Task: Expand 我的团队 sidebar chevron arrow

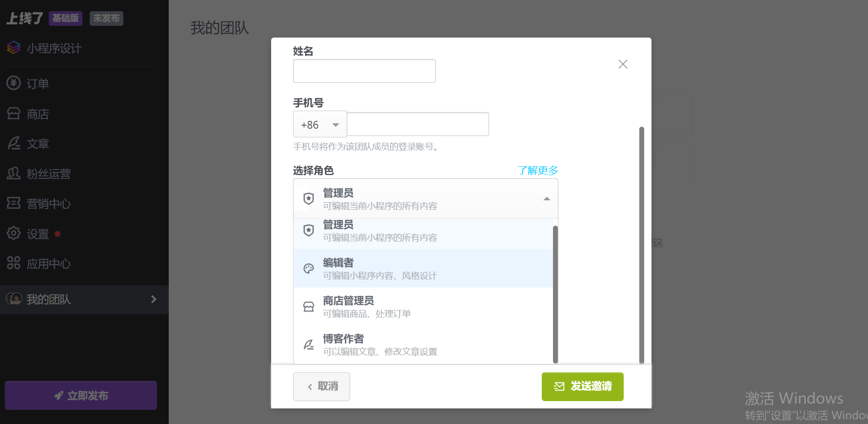Action: point(154,299)
